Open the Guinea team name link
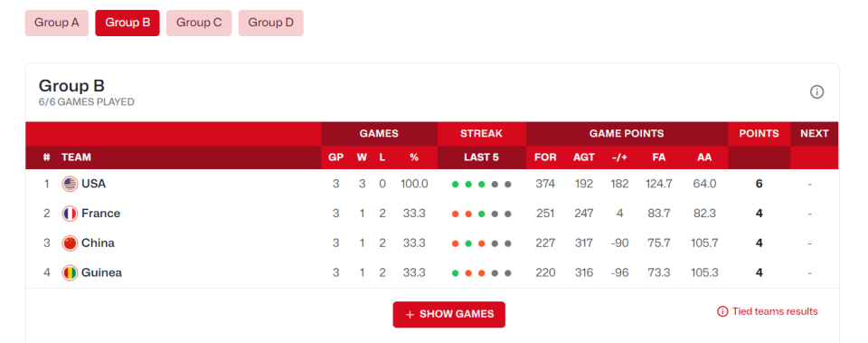The height and width of the screenshot is (343, 868). 101,272
